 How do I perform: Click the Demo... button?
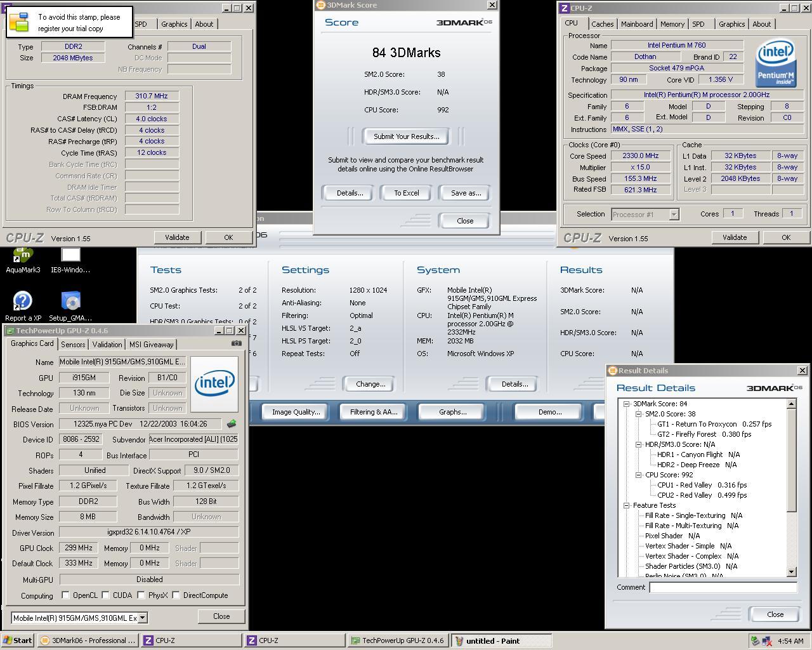point(549,412)
